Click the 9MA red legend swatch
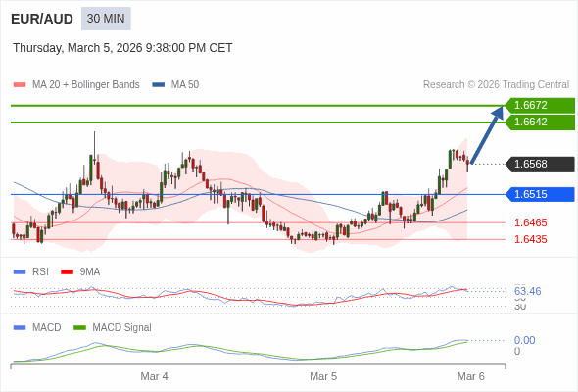The image size is (578, 392). (x=67, y=272)
